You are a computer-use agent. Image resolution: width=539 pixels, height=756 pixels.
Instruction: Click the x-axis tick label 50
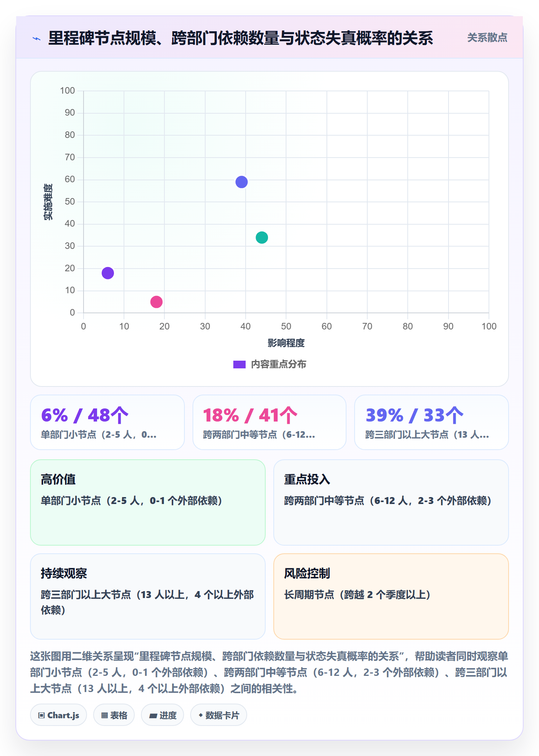point(286,326)
